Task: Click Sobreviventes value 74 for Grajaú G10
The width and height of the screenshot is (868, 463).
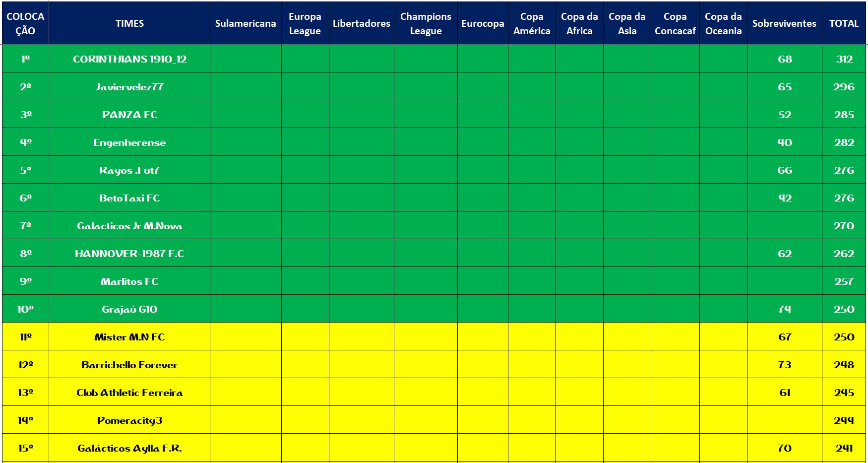Action: pos(784,309)
